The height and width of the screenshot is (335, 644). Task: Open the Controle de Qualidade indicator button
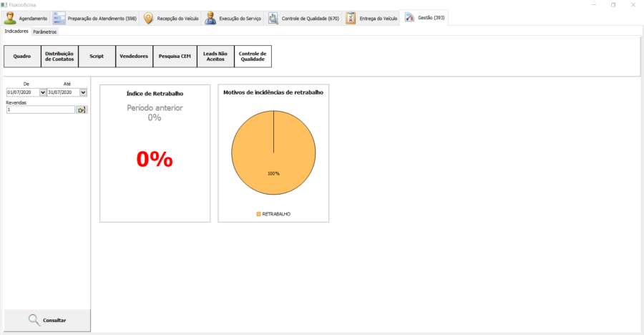click(x=253, y=57)
